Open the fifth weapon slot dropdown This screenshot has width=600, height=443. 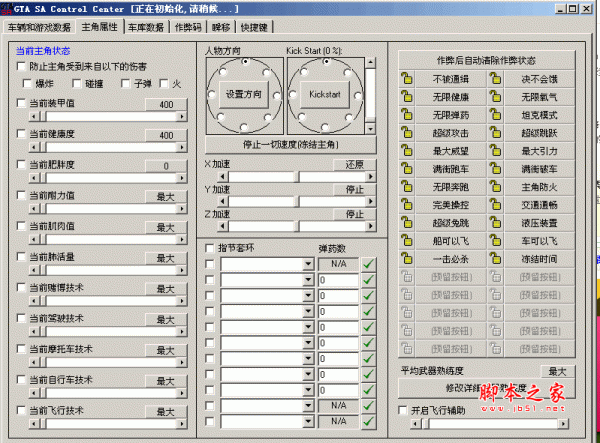point(308,327)
